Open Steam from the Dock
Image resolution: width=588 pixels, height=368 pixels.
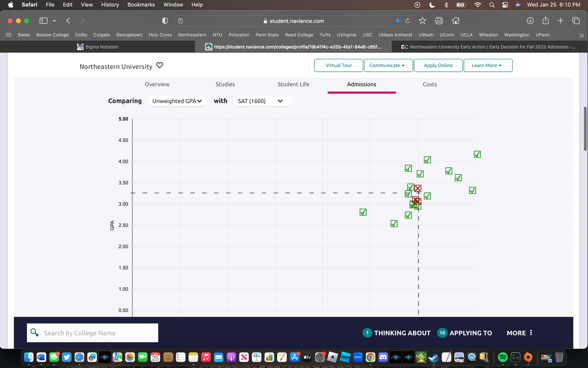tap(433, 357)
